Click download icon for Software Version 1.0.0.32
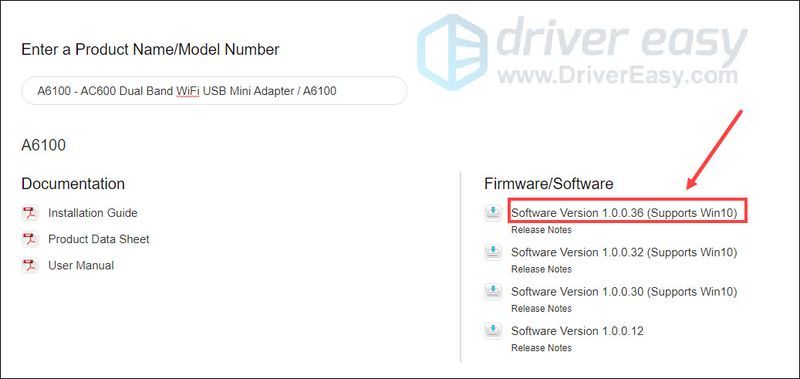This screenshot has height=379, width=800. [x=493, y=252]
